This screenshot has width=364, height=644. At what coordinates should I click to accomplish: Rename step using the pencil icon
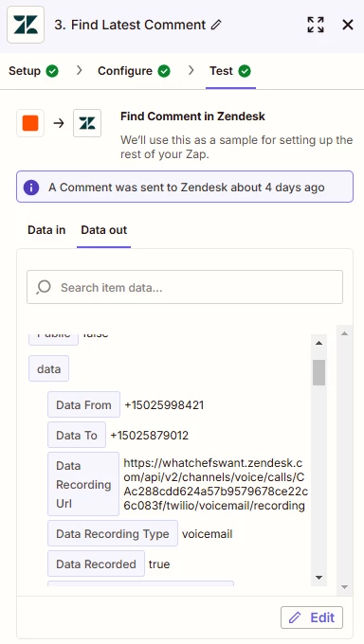pyautogui.click(x=216, y=25)
